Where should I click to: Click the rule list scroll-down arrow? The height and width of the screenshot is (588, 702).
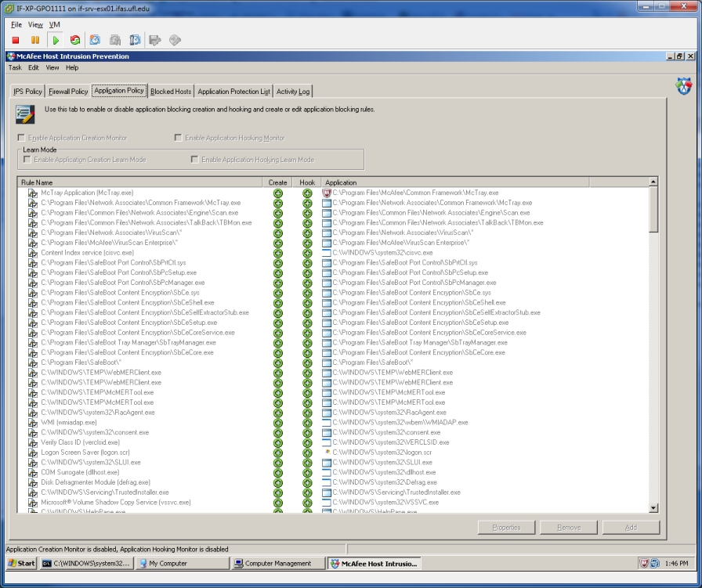pyautogui.click(x=653, y=508)
